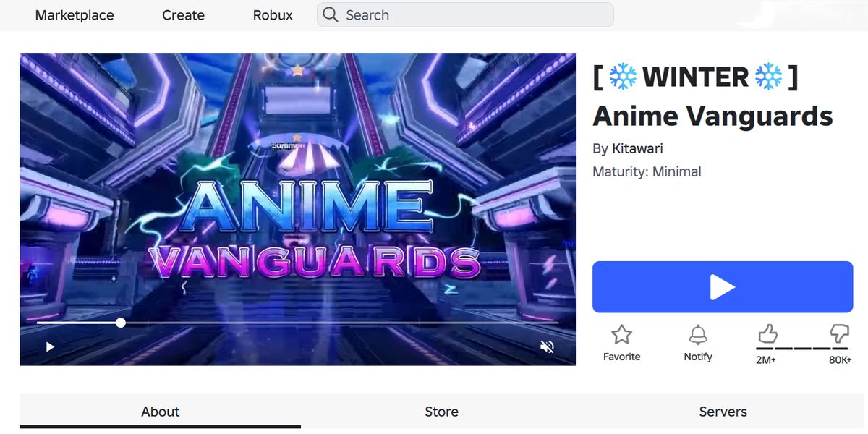The height and width of the screenshot is (434, 868).
Task: Add the game to favorites with the star icon
Action: click(621, 334)
